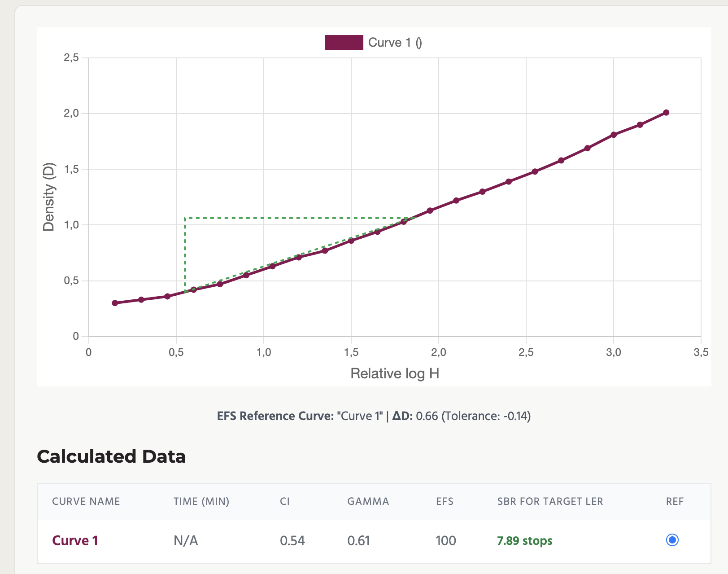Click the Calculated Data heading
The width and height of the screenshot is (728, 574).
[x=111, y=456]
